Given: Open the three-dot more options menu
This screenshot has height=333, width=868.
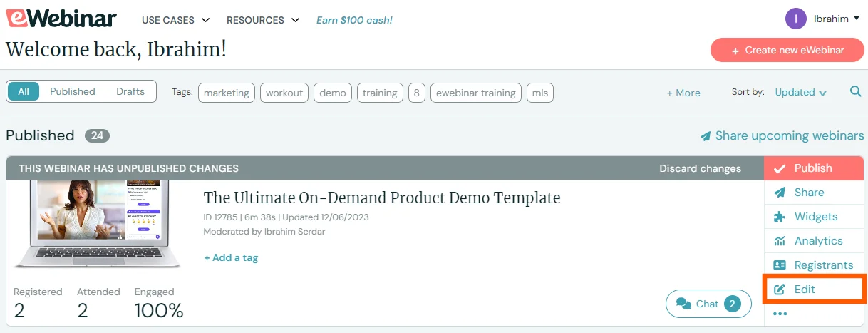Looking at the screenshot, I should point(780,313).
